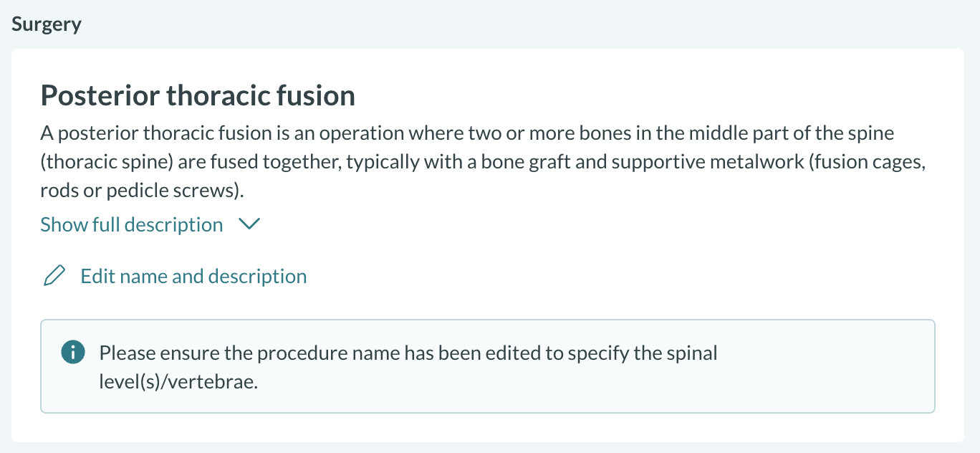
Task: Click the 'level(s)/vertebrae.' text in notice
Action: (x=178, y=382)
